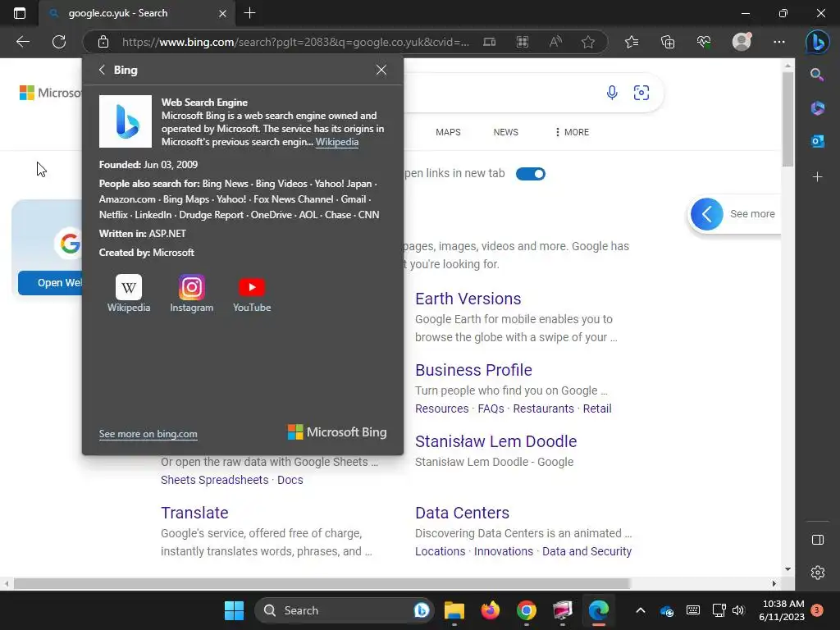
Task: Open the Outlook sidebar icon
Action: point(818,141)
